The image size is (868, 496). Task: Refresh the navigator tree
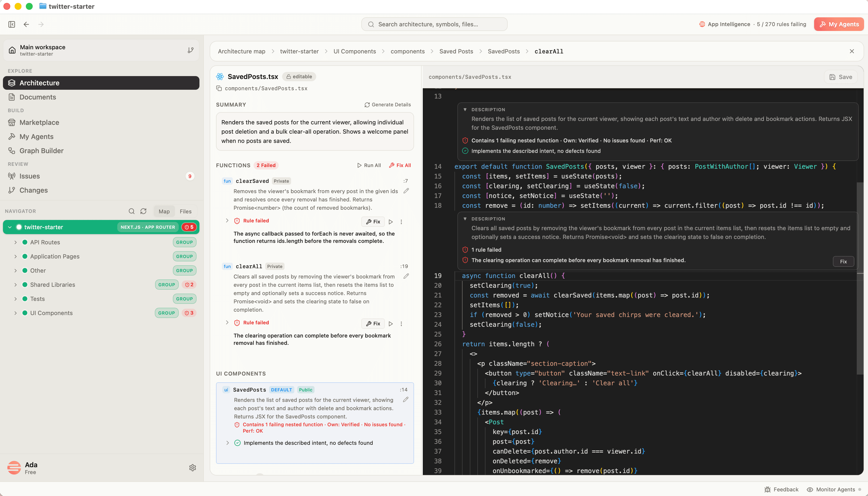point(143,211)
